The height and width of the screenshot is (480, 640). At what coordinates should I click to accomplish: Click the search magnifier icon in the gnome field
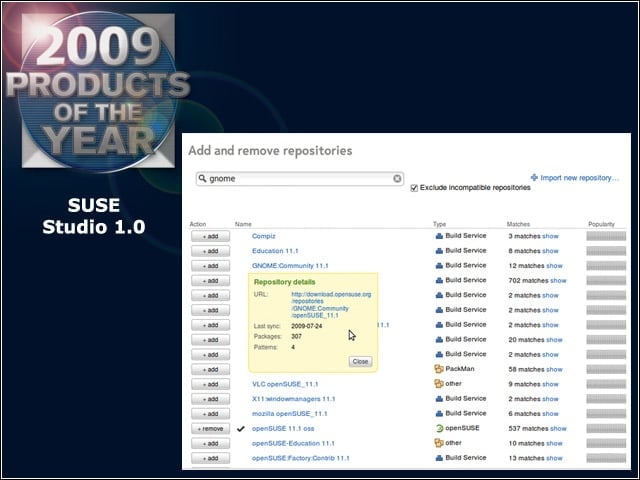(202, 178)
